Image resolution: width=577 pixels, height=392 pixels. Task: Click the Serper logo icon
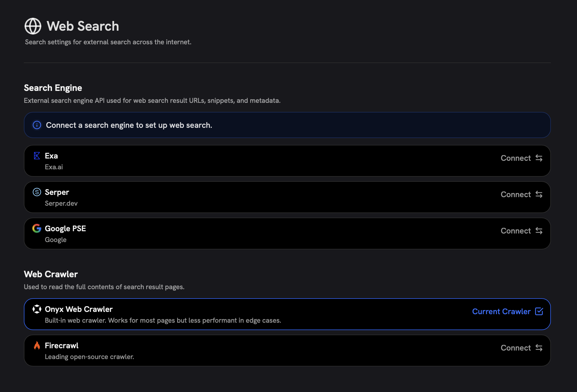(37, 192)
